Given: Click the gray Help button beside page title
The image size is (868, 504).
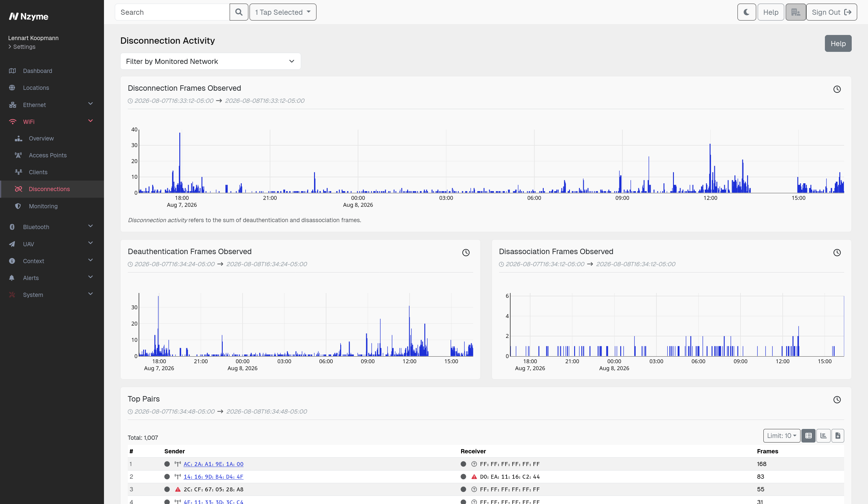Looking at the screenshot, I should [838, 43].
